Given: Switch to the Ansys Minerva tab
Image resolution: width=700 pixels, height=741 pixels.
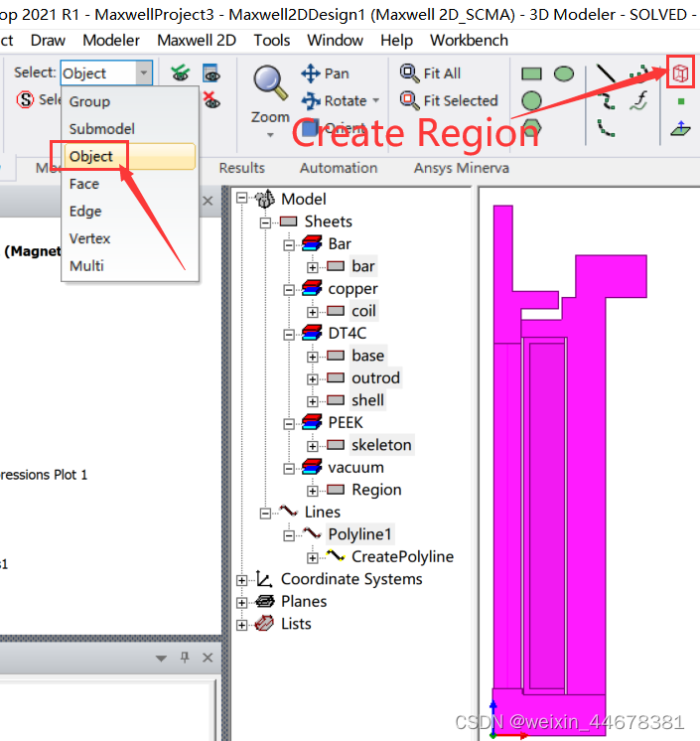Looking at the screenshot, I should pyautogui.click(x=462, y=168).
